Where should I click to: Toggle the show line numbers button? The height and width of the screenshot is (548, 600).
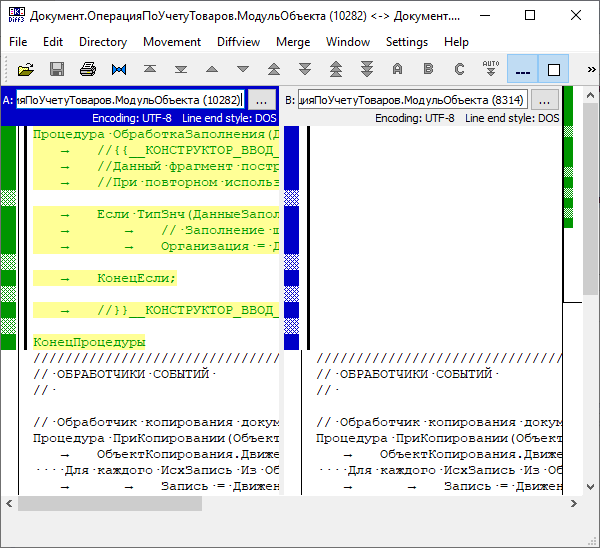pyautogui.click(x=553, y=69)
